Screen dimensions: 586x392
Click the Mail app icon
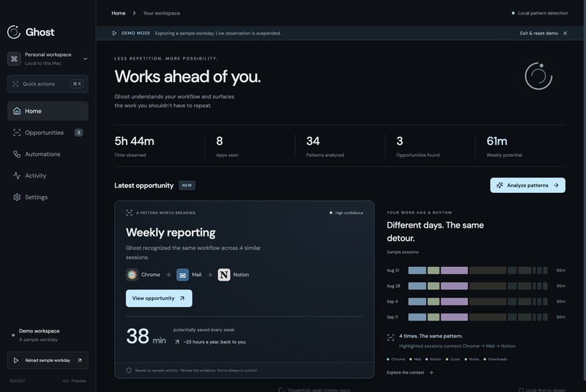pos(182,275)
